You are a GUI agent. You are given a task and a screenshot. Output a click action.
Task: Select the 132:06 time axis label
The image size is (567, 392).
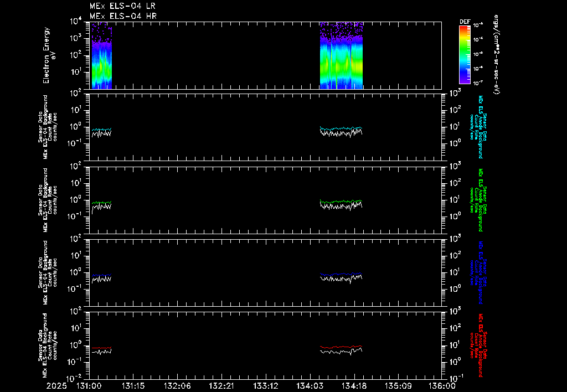coord(177,386)
